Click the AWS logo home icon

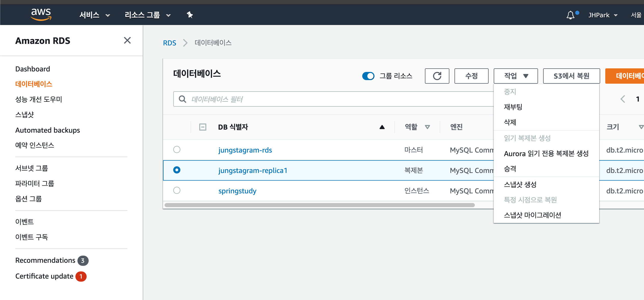41,14
